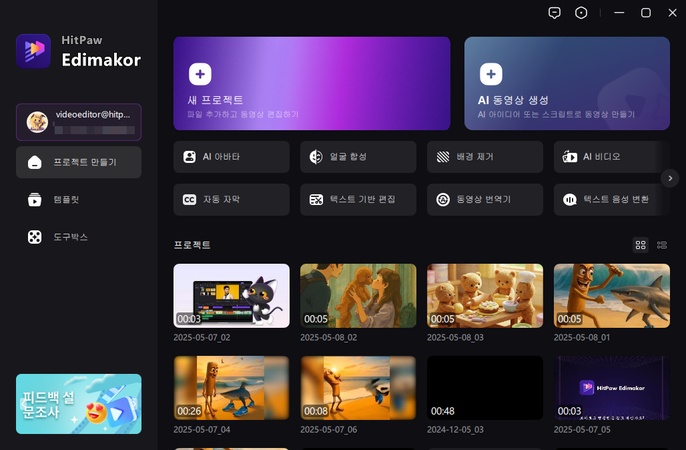The image size is (686, 450).
Task: Open the feedback message icon in title bar
Action: tap(554, 13)
